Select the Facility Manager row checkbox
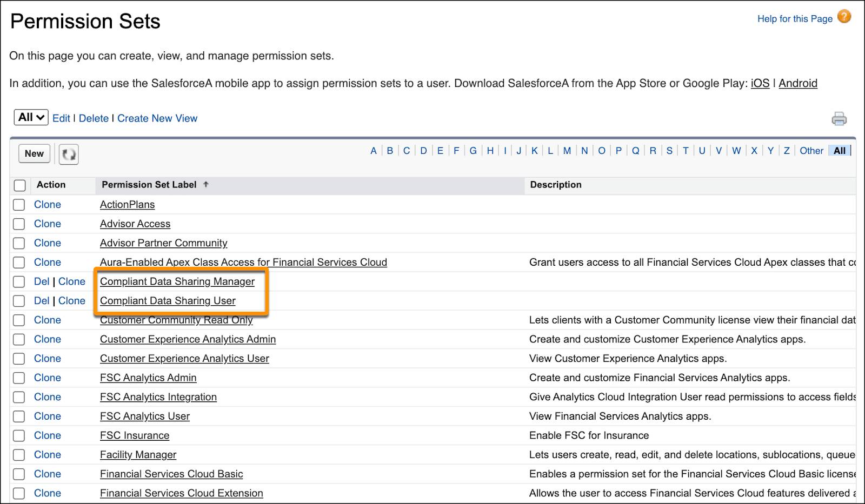Screen dimensions: 865x504 (x=19, y=455)
